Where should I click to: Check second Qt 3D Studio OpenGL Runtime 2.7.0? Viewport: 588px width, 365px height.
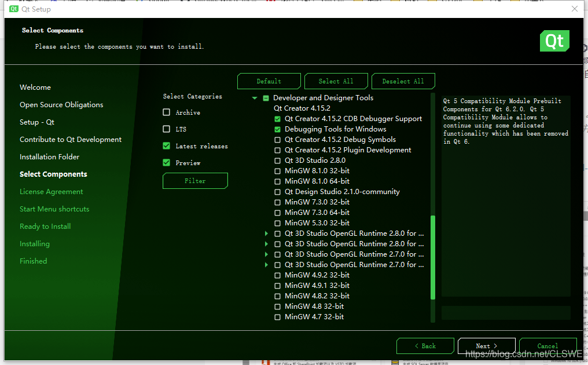coord(277,265)
